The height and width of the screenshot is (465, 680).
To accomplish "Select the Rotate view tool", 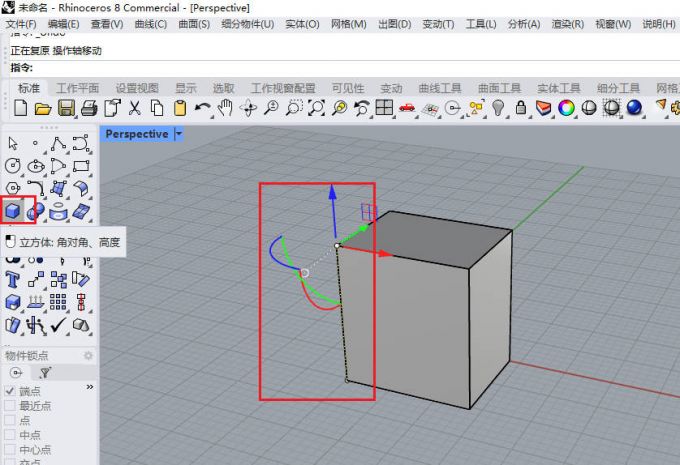I will [248, 108].
